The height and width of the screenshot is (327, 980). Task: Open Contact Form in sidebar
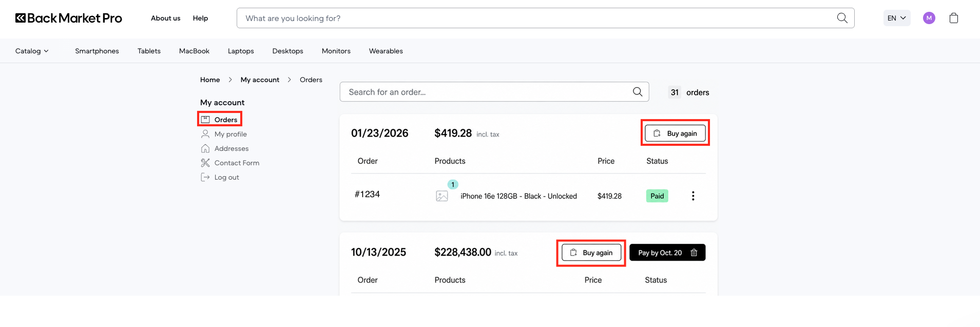tap(237, 162)
